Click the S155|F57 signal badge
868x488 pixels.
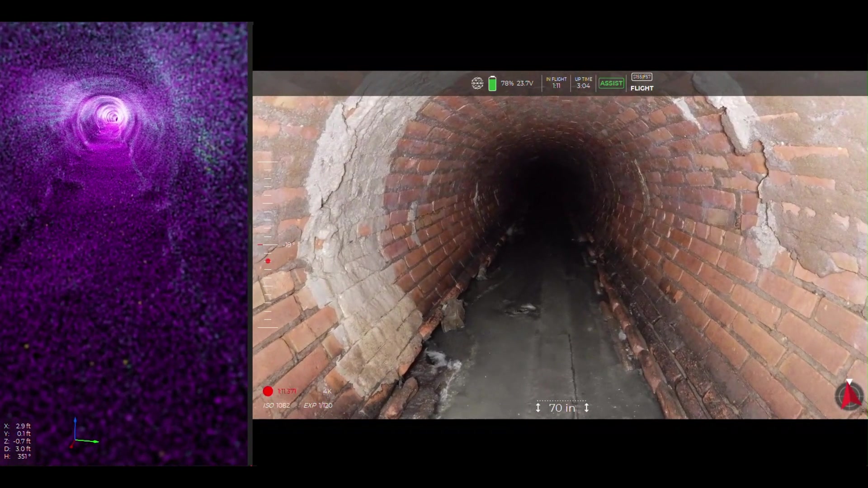click(x=642, y=77)
